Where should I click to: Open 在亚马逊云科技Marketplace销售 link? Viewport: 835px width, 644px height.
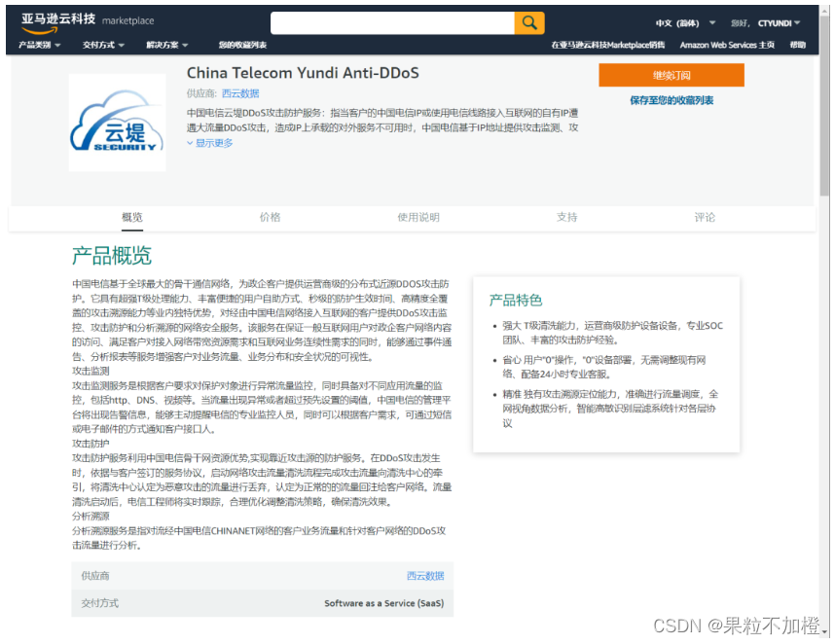point(607,46)
